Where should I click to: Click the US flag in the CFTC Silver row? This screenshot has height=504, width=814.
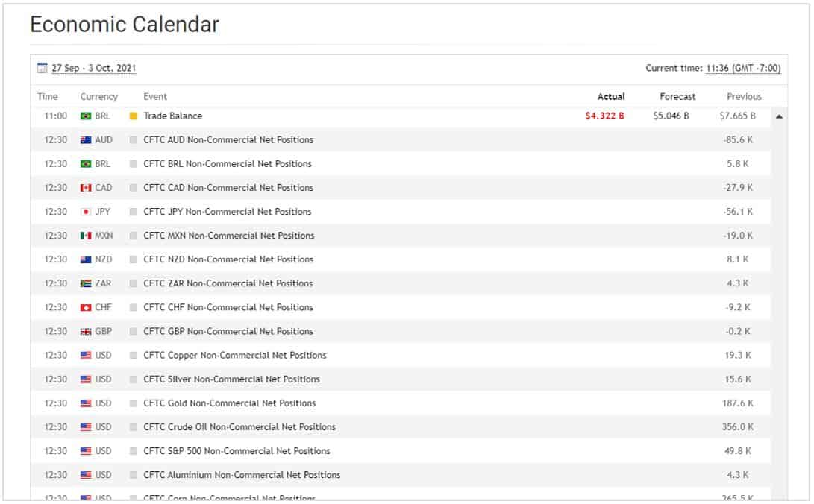86,379
